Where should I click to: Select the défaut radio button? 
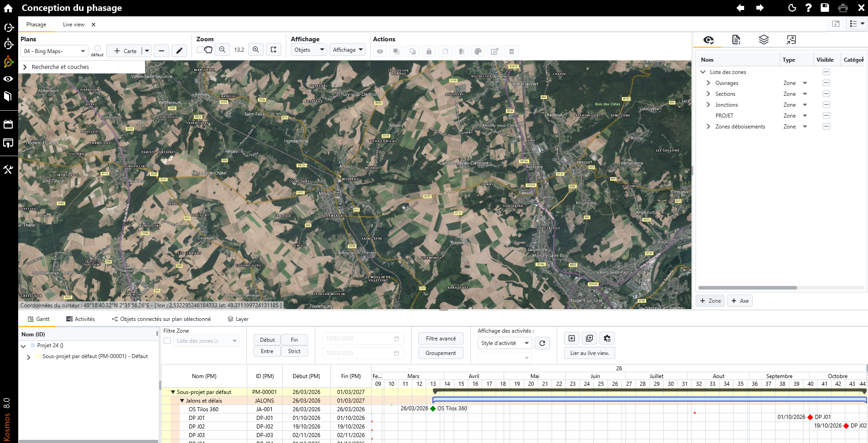(x=98, y=49)
